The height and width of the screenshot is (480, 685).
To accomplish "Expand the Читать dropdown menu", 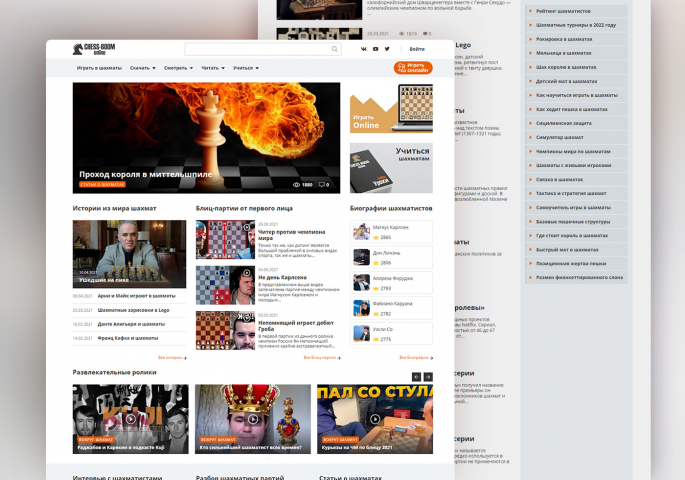I will pos(213,68).
